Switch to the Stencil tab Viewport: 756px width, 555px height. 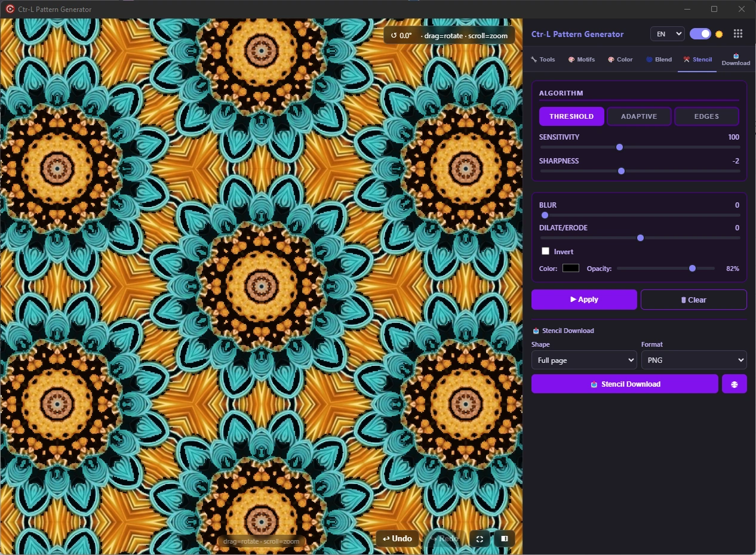(697, 60)
